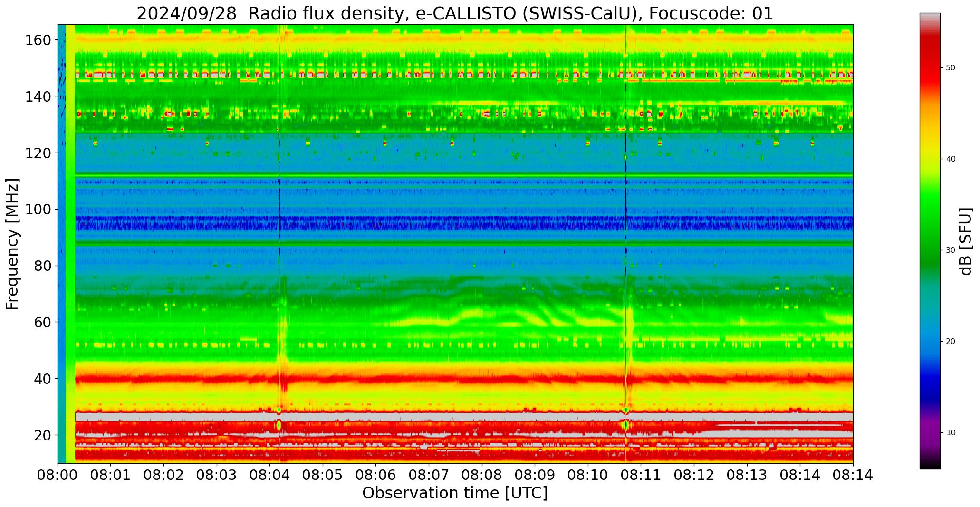Click the 08:06 time tick label
This screenshot has height=507, width=980.
click(x=376, y=476)
